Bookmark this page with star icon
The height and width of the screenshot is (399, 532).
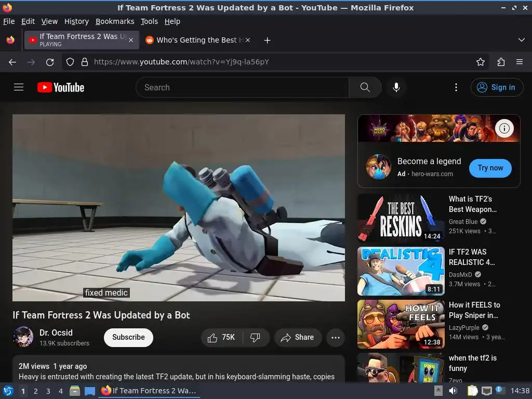(480, 62)
